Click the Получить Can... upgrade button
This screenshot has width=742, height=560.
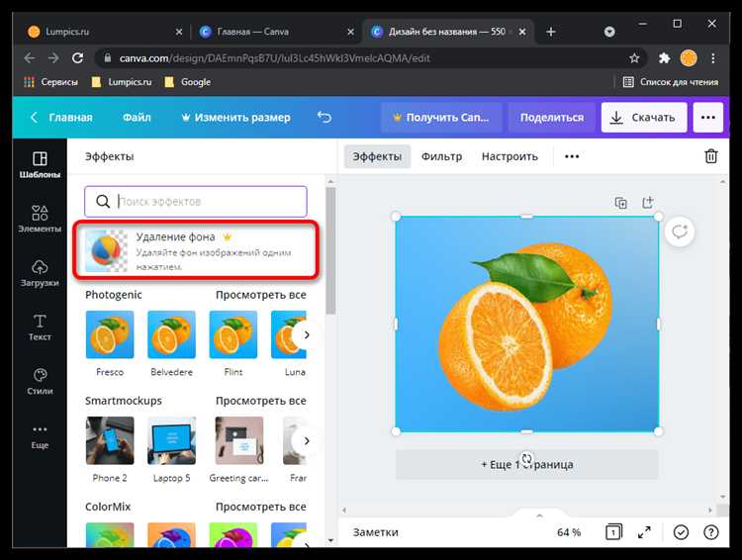[x=441, y=117]
